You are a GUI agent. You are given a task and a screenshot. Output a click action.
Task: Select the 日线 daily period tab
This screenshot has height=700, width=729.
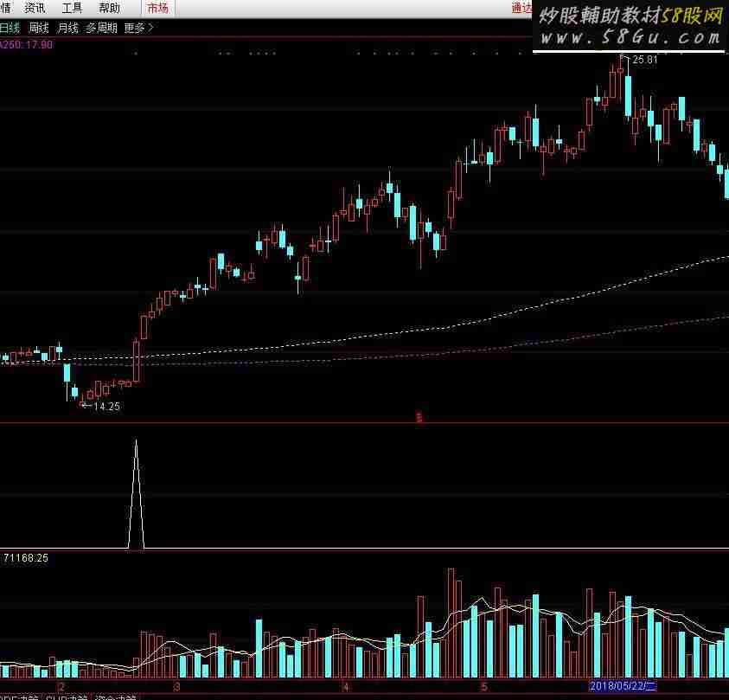[10, 29]
